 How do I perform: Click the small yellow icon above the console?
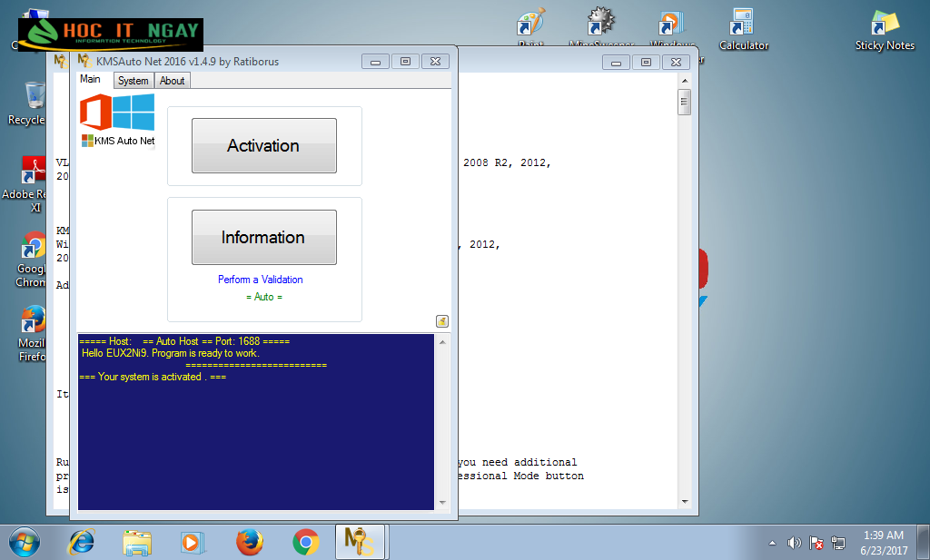[x=442, y=321]
